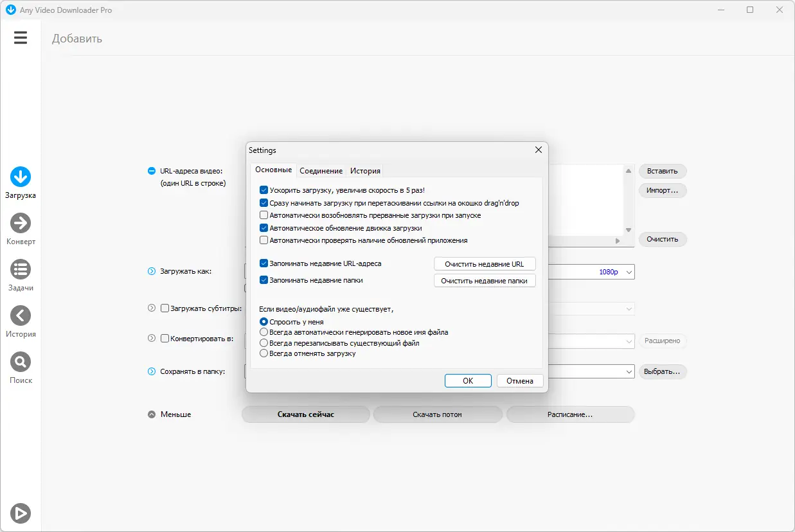Viewport: 795px width, 532px height.
Task: Switch to the Основные tab
Action: [273, 170]
